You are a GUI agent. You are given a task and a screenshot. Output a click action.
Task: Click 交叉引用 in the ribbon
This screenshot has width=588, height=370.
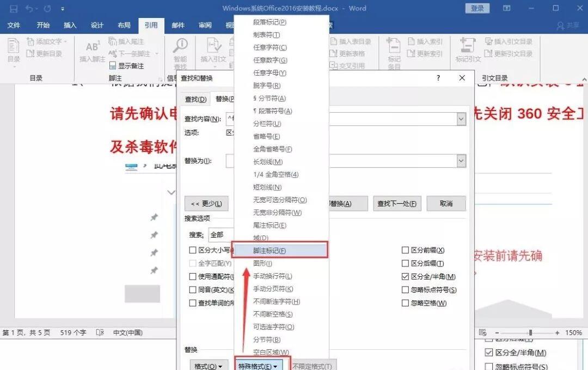[x=347, y=66]
